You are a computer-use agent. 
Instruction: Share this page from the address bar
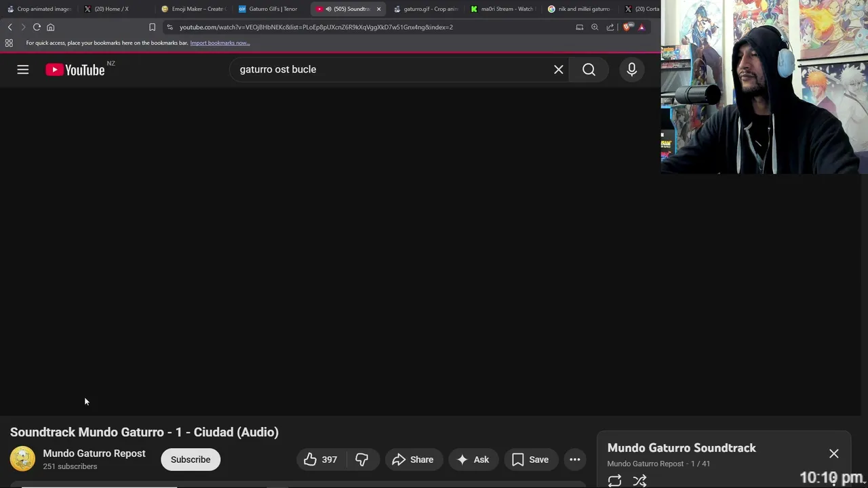610,27
